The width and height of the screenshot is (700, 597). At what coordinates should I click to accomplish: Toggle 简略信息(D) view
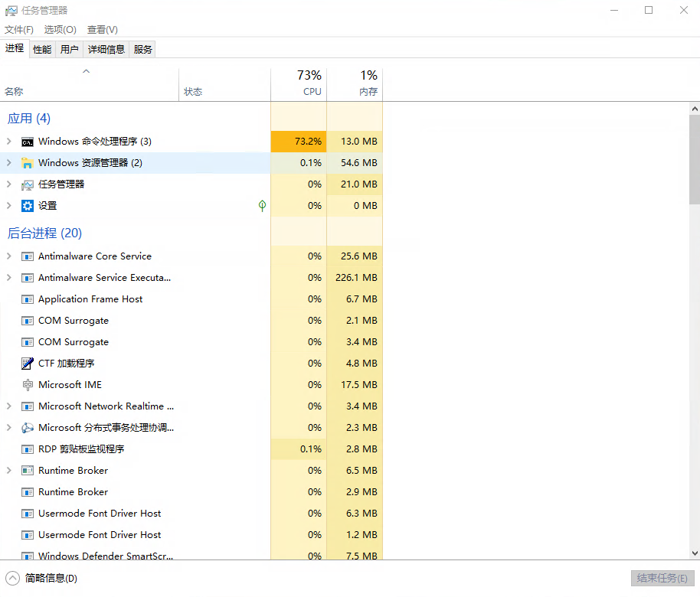(x=43, y=579)
